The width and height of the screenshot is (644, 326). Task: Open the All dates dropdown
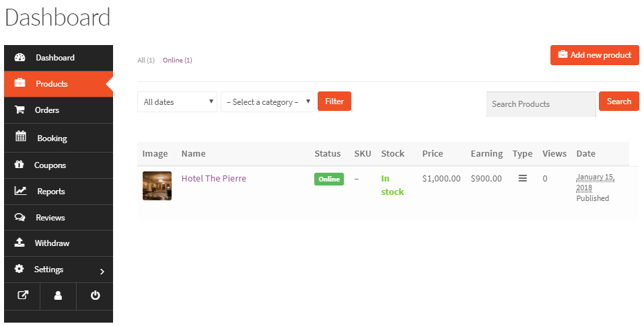(x=177, y=102)
